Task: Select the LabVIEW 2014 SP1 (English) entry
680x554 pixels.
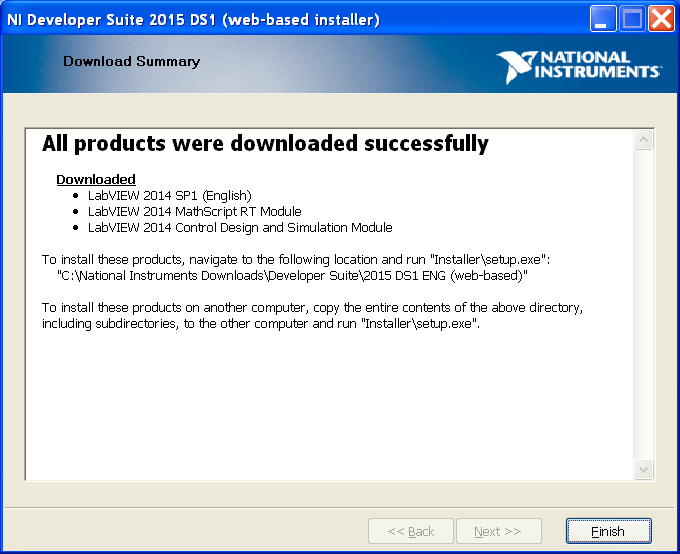Action: tap(169, 195)
